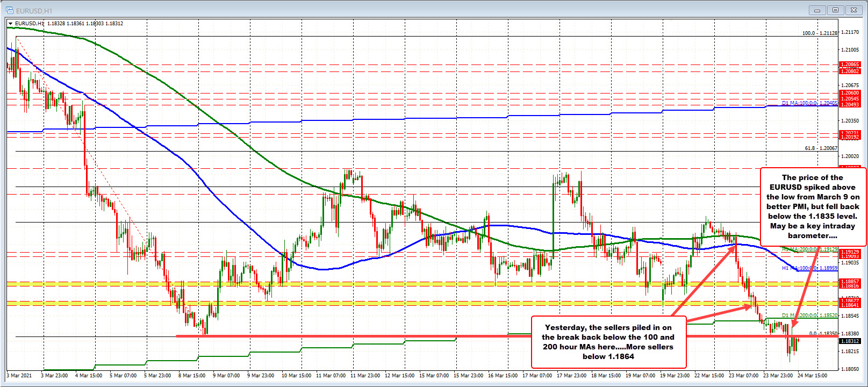Click the 1.19035 price scale value
Image resolution: width=868 pixels, height=387 pixels.
pyautogui.click(x=850, y=263)
